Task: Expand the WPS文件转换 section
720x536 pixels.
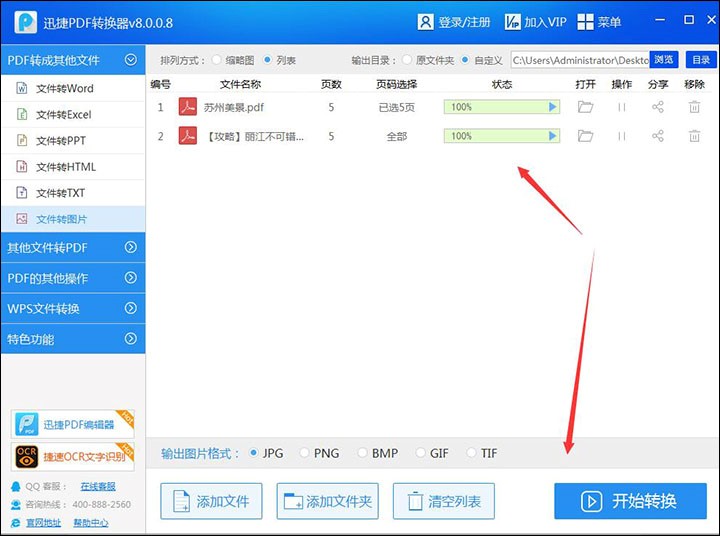Action: click(130, 308)
